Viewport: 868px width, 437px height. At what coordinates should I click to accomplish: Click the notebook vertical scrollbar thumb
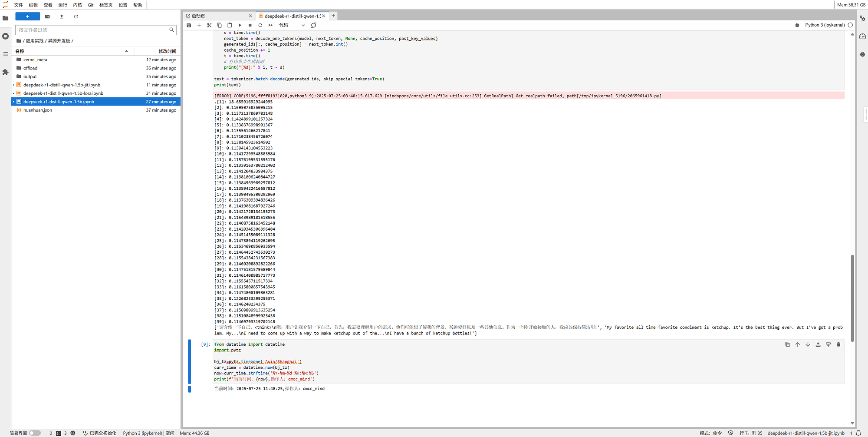[x=852, y=298]
